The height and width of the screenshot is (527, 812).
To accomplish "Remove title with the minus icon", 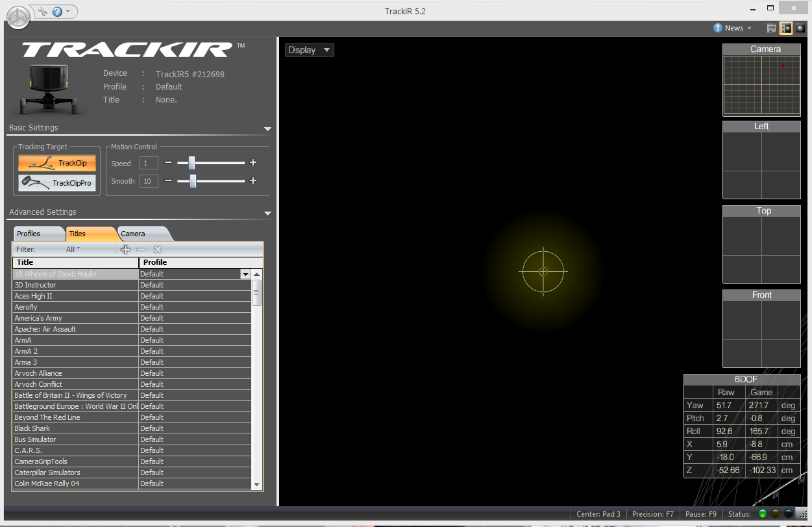I will [x=141, y=249].
